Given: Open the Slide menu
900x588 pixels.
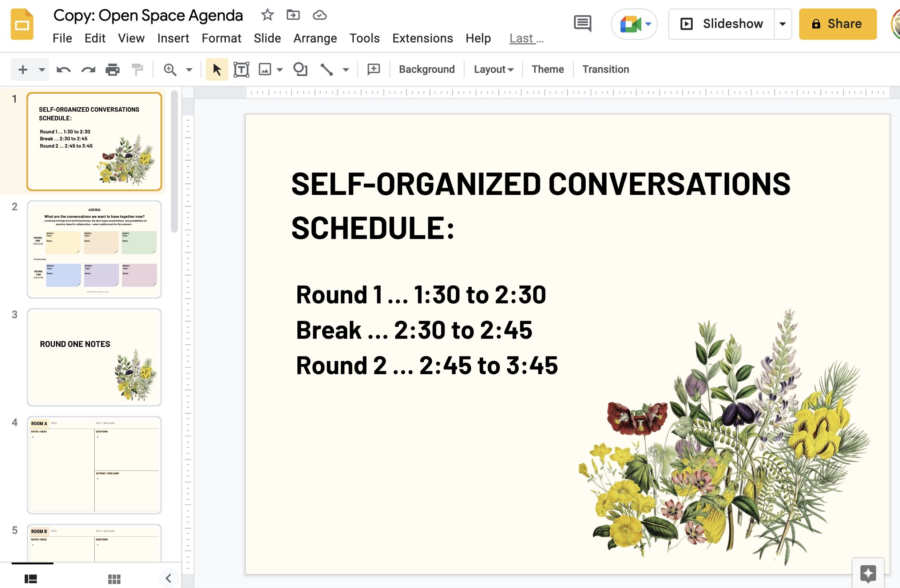Looking at the screenshot, I should pyautogui.click(x=267, y=38).
